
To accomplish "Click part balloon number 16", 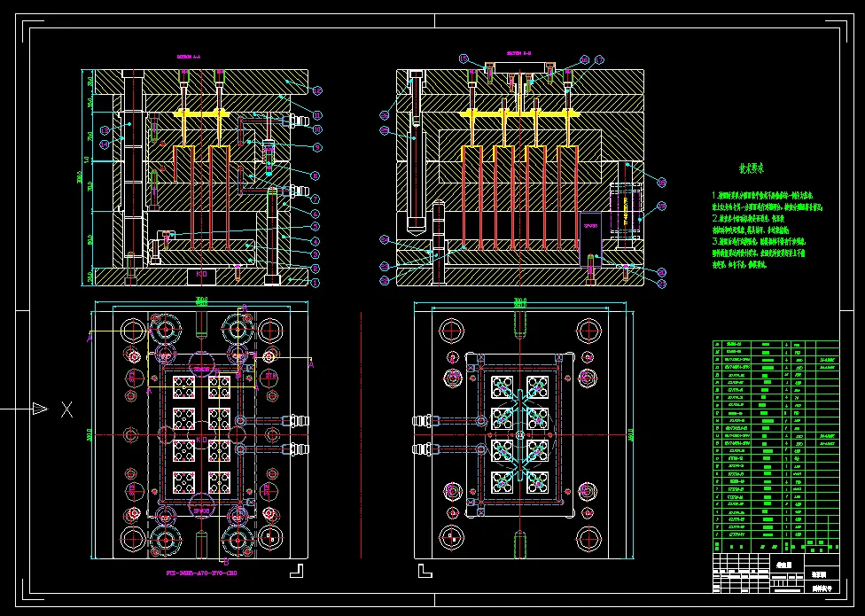I will pyautogui.click(x=585, y=59).
